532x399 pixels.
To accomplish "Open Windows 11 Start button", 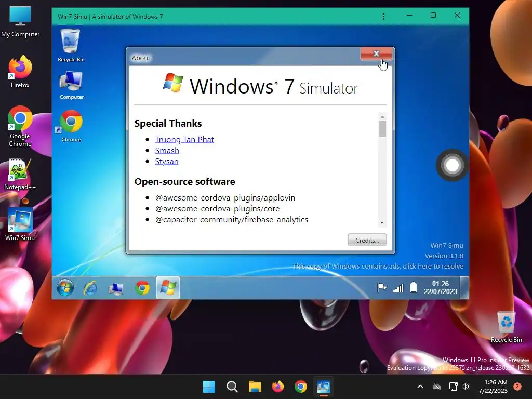I will (x=209, y=387).
